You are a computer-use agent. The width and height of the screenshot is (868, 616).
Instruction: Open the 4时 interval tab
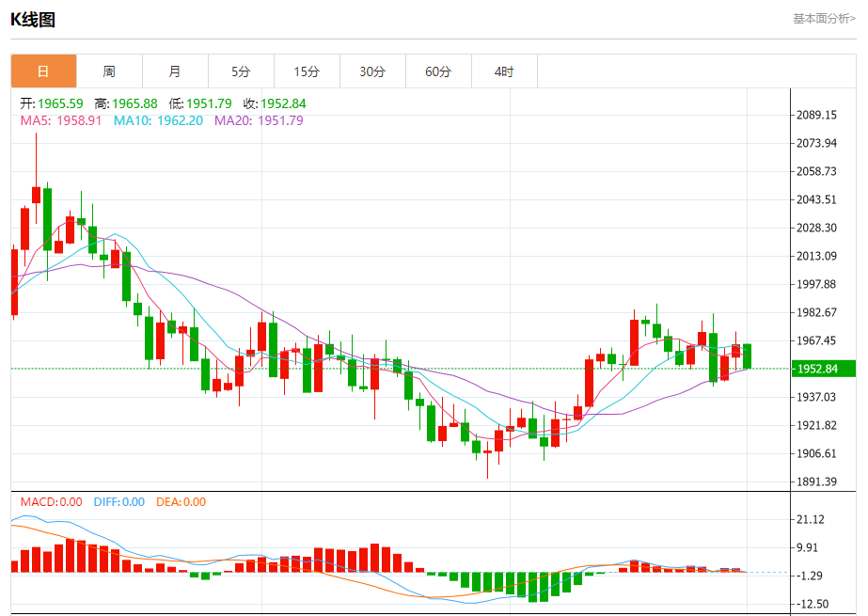click(x=504, y=71)
